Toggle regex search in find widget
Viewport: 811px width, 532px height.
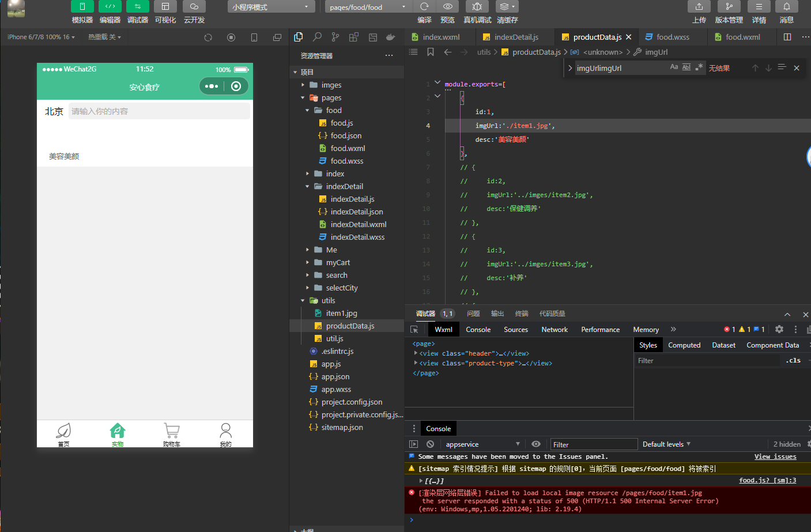click(699, 67)
